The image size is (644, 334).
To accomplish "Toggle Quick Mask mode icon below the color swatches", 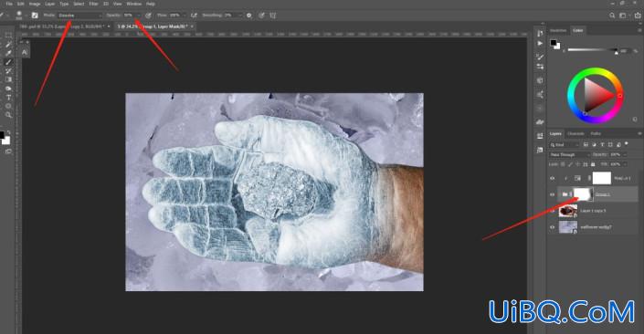I will 8,151.
